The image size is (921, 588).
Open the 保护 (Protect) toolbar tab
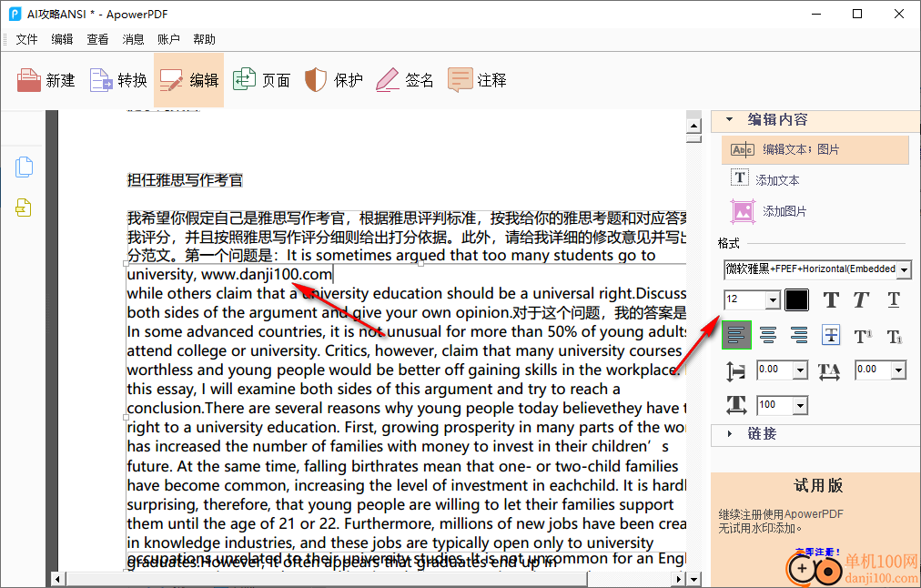tap(334, 80)
